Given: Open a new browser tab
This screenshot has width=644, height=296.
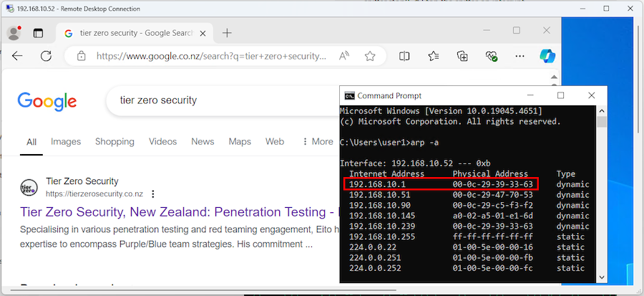Looking at the screenshot, I should pyautogui.click(x=227, y=33).
